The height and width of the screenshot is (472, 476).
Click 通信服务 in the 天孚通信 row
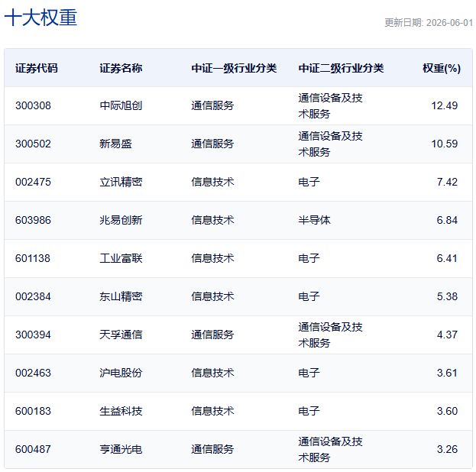[x=212, y=335]
